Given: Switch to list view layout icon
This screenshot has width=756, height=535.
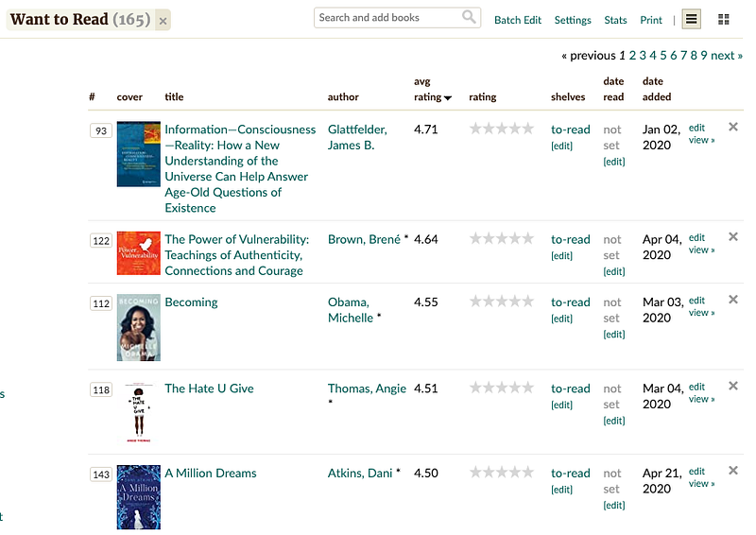Looking at the screenshot, I should tap(692, 19).
